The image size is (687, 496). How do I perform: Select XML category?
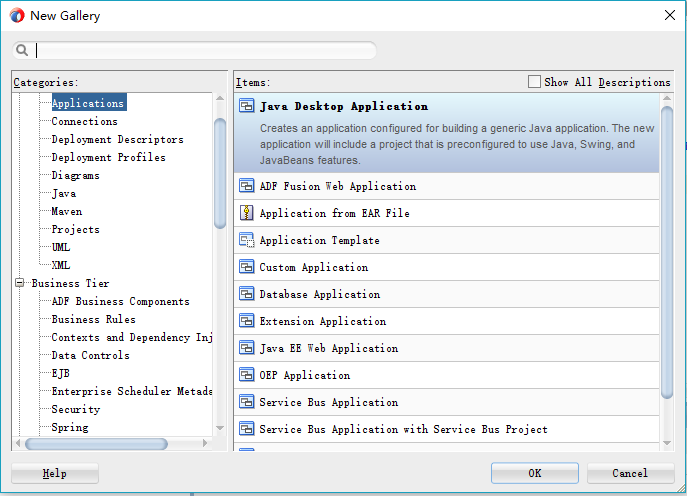[x=61, y=265]
